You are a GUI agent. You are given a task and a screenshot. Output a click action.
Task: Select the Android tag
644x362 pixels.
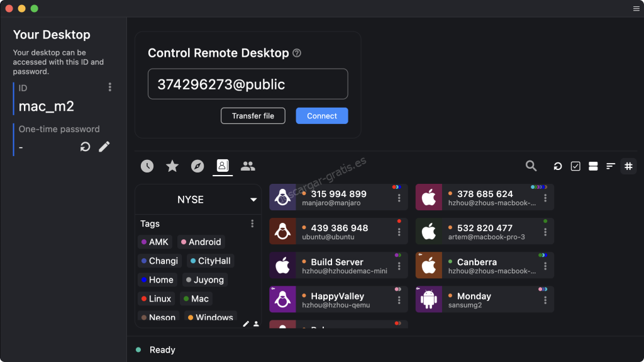[x=201, y=242]
